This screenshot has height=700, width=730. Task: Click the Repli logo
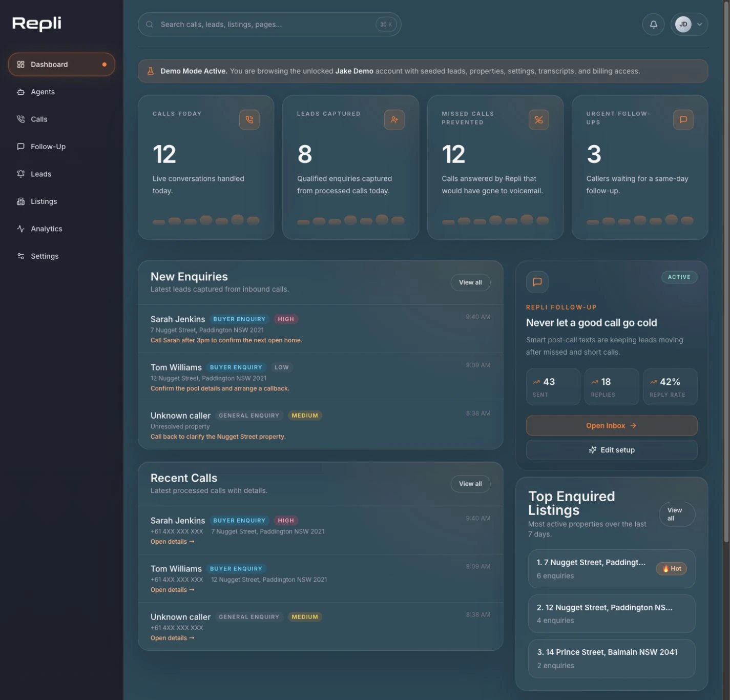point(37,24)
